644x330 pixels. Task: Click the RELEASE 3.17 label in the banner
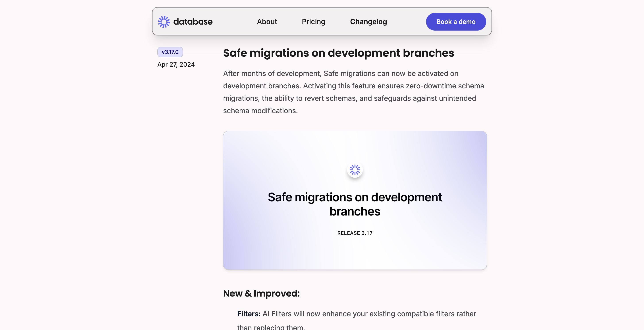click(x=355, y=233)
